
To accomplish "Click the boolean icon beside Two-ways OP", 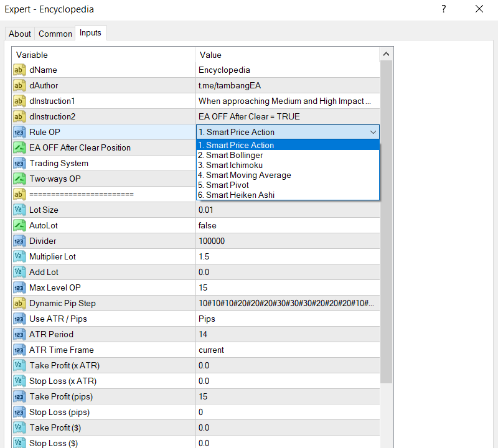I will click(19, 179).
